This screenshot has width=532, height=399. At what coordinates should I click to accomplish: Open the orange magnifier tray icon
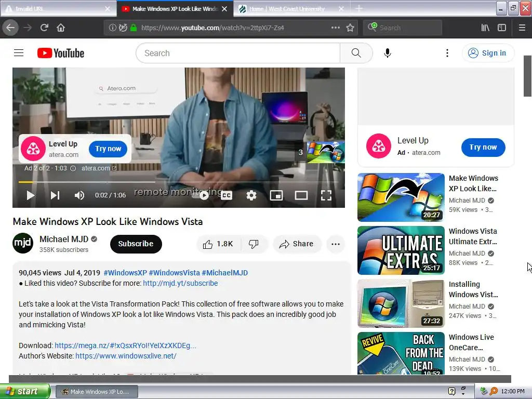pyautogui.click(x=494, y=391)
